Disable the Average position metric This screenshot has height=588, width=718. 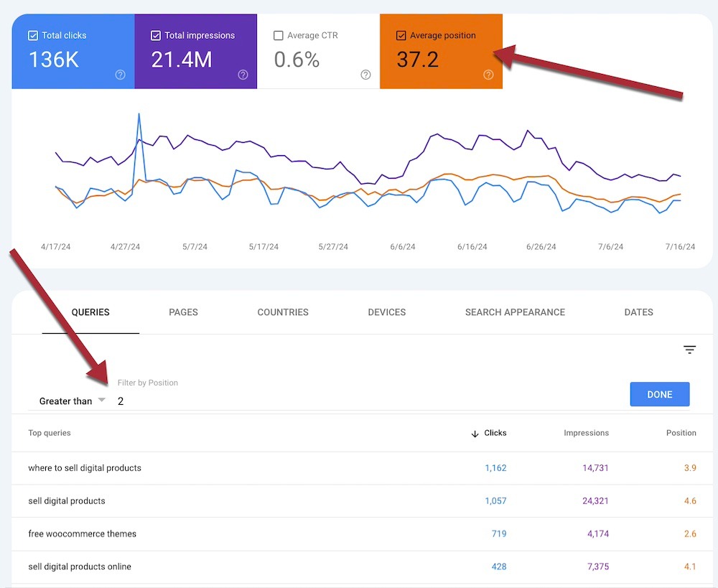tap(403, 34)
